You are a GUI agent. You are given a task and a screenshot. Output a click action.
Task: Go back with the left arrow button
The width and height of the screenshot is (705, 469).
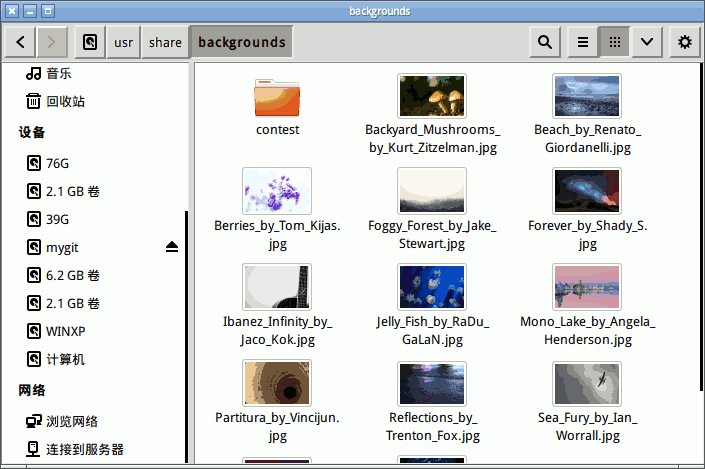click(x=20, y=42)
